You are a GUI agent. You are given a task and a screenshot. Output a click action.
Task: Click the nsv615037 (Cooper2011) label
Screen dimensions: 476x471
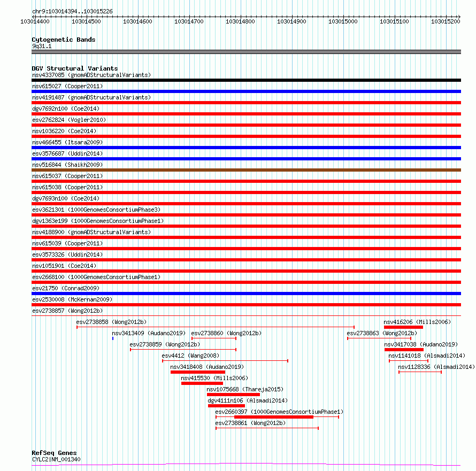click(67, 176)
